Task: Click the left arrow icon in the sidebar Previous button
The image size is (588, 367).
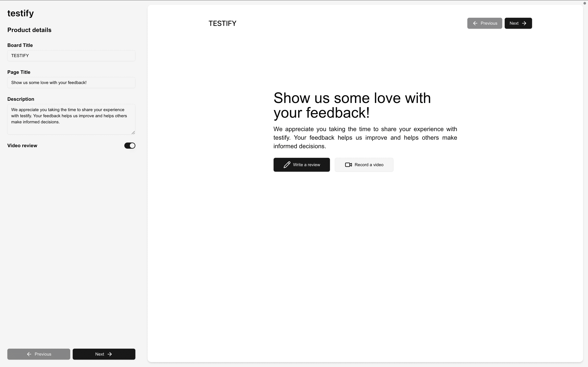Action: [x=29, y=354]
